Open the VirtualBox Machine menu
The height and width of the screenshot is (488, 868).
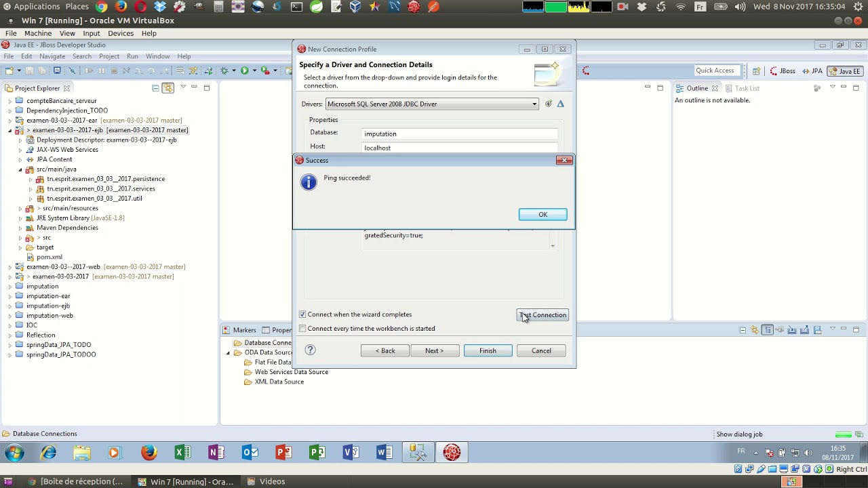[x=38, y=33]
